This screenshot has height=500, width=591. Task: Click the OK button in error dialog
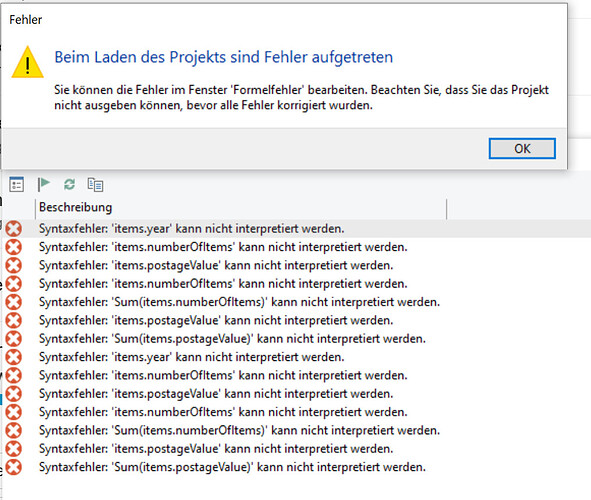tap(522, 148)
